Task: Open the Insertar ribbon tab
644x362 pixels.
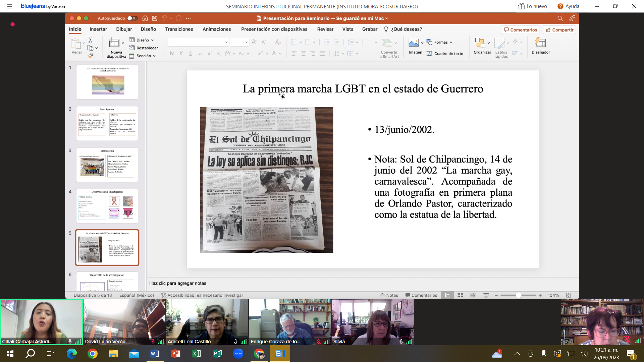Action: coord(98,29)
